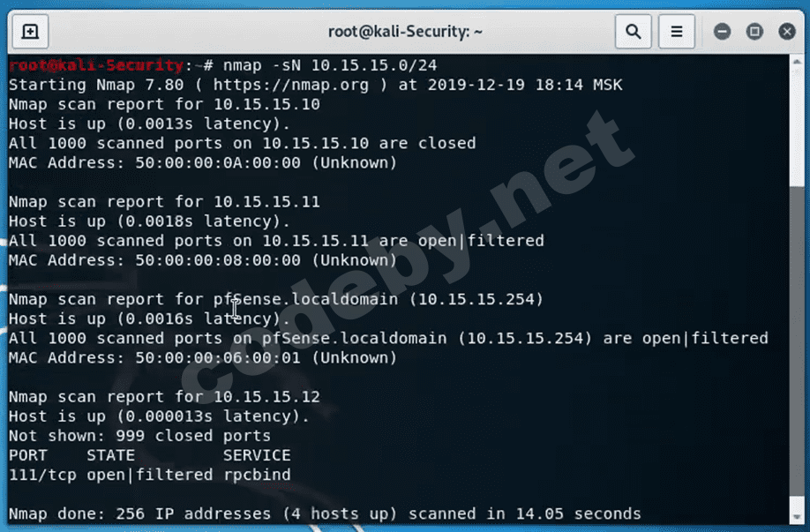Click the rpcbind service name
Image resolution: width=810 pixels, height=532 pixels.
[257, 475]
